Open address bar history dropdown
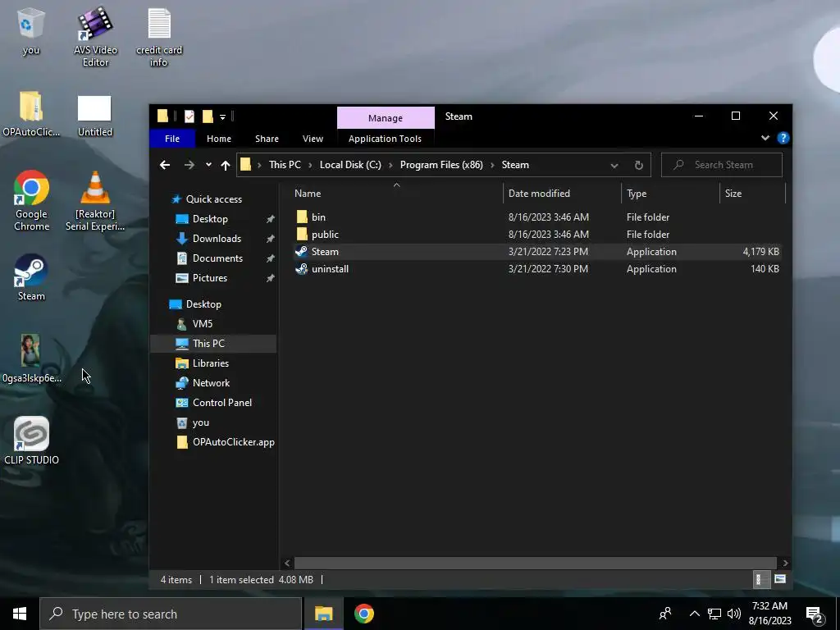The image size is (840, 630). tap(614, 166)
